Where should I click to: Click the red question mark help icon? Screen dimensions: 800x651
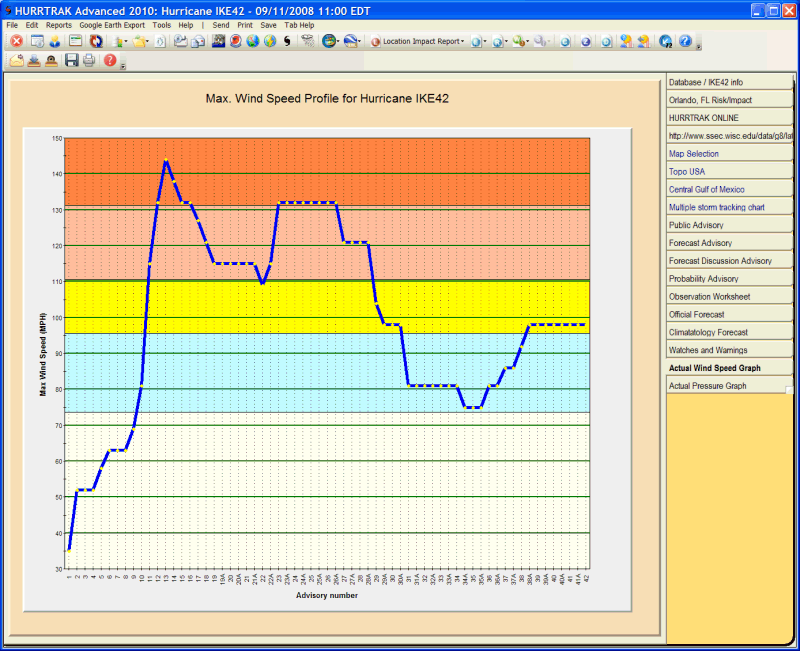[x=110, y=61]
